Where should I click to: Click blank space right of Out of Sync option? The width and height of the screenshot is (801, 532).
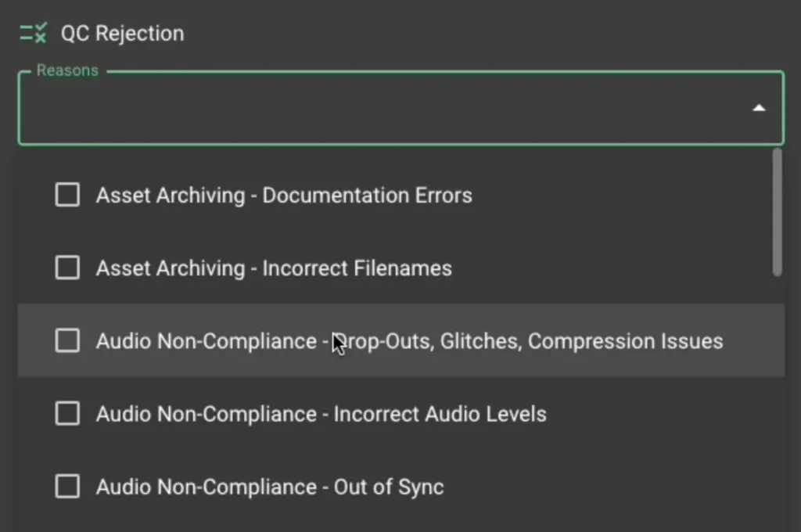pos(610,487)
